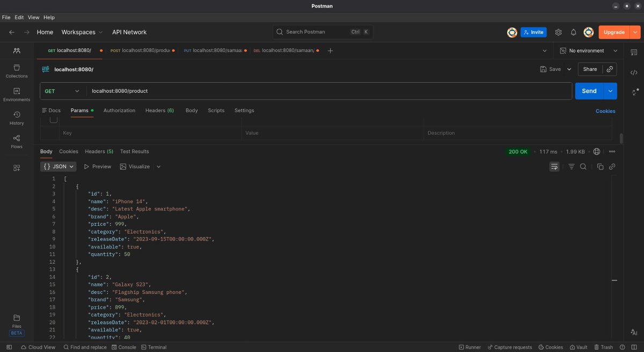Open the settings gear icon in header

[558, 32]
